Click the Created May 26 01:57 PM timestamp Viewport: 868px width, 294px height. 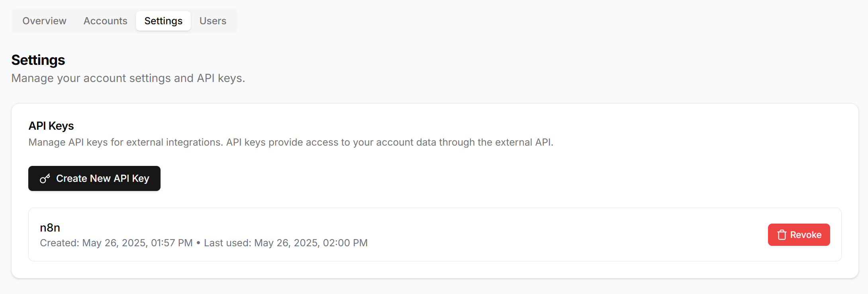[116, 243]
